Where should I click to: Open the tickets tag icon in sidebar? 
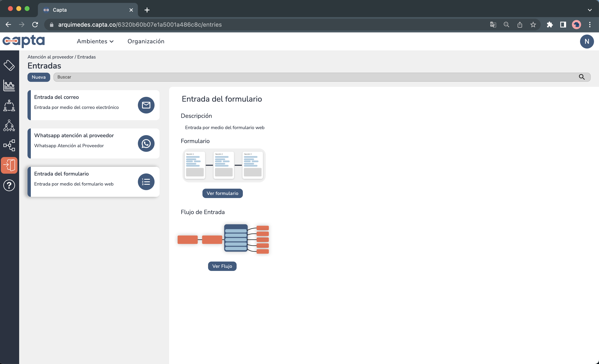pyautogui.click(x=9, y=65)
